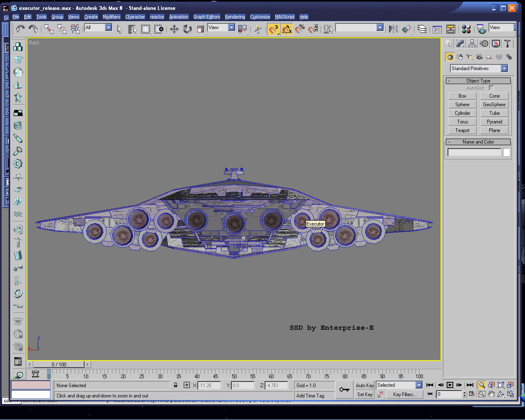
Task: Toggle the 3D Snaps magnet button
Action: (x=274, y=29)
